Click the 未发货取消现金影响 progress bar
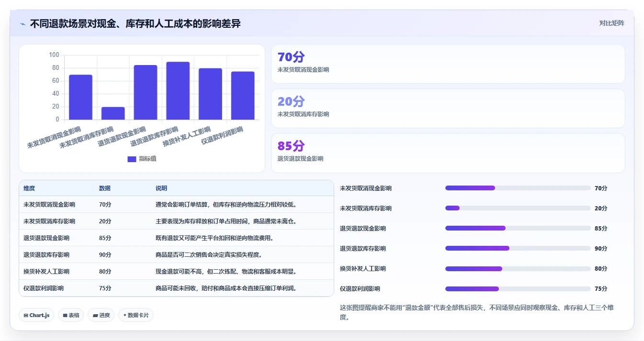 [x=518, y=188]
